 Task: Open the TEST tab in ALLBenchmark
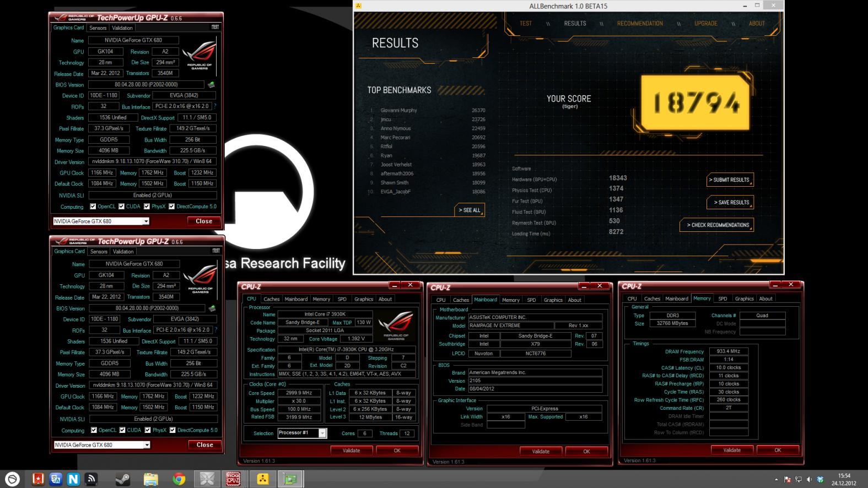tap(526, 23)
